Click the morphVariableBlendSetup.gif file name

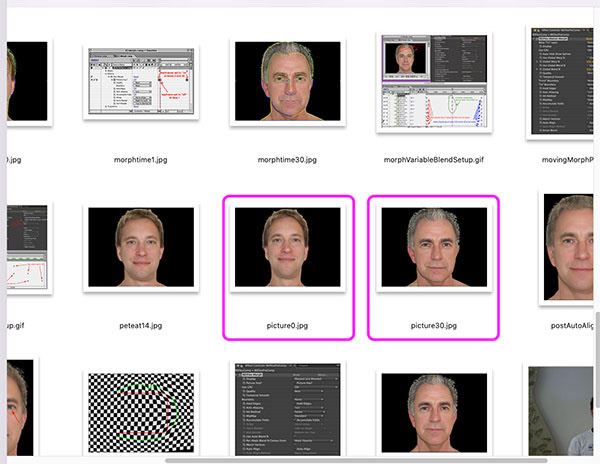coord(434,160)
